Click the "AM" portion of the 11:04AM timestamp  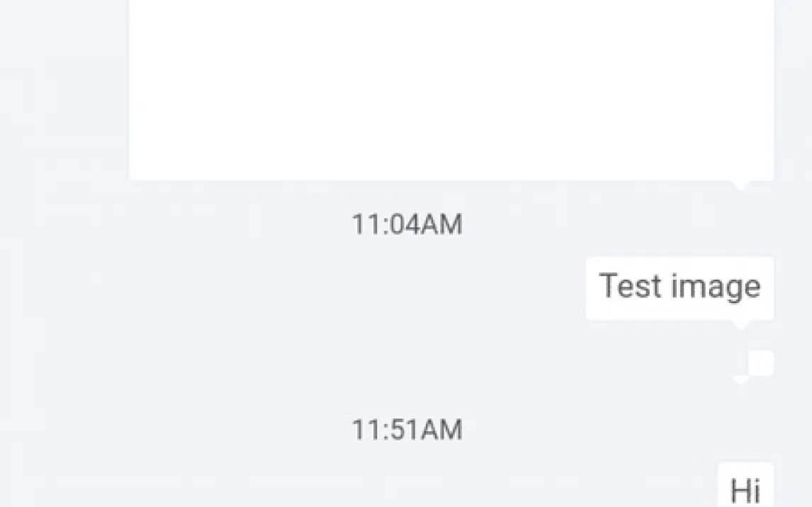click(440, 225)
